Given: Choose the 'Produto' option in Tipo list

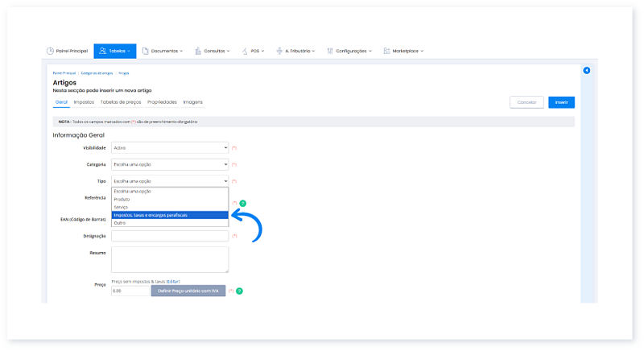Looking at the screenshot, I should pos(122,200).
